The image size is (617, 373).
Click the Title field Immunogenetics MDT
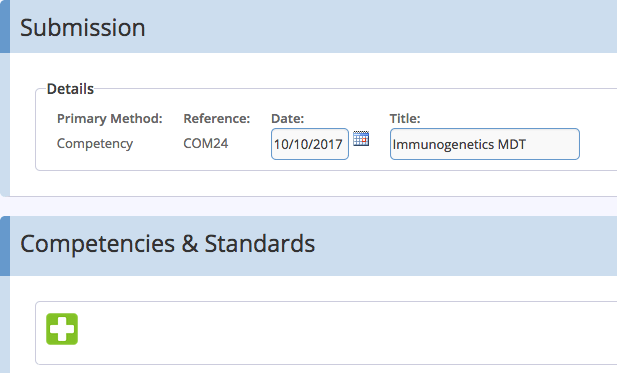[485, 144]
